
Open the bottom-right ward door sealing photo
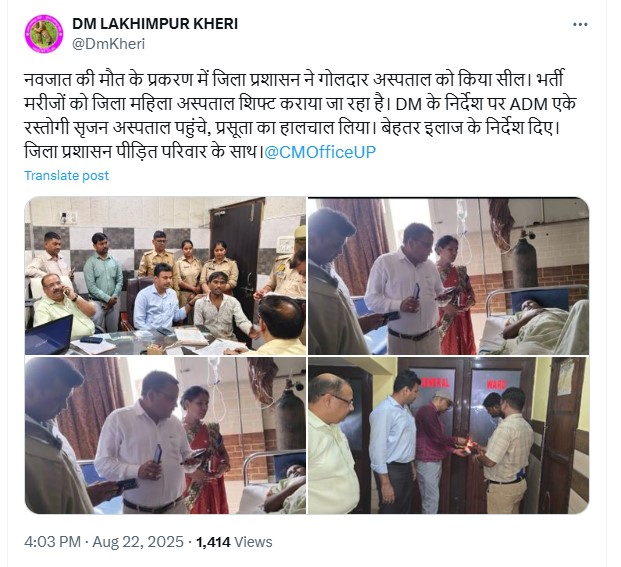tap(448, 435)
